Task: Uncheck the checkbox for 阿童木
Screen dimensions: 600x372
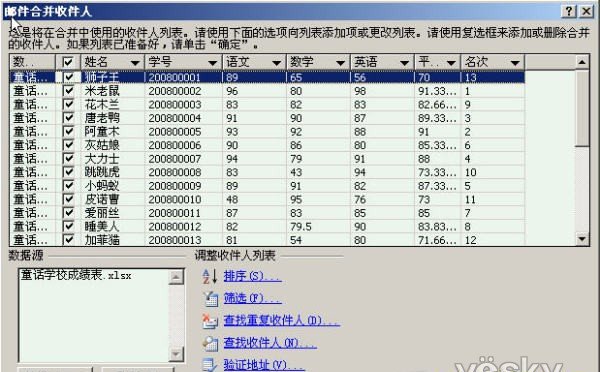Action: tap(68, 131)
